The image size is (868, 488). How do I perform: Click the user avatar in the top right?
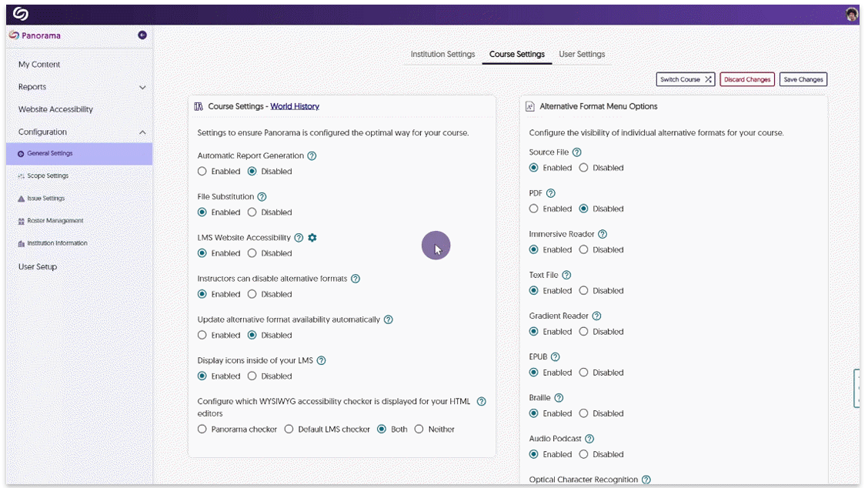click(850, 14)
